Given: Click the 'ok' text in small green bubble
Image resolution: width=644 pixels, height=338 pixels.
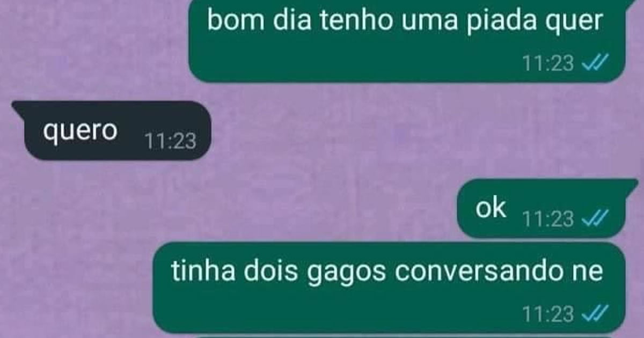Looking at the screenshot, I should pos(491,209).
